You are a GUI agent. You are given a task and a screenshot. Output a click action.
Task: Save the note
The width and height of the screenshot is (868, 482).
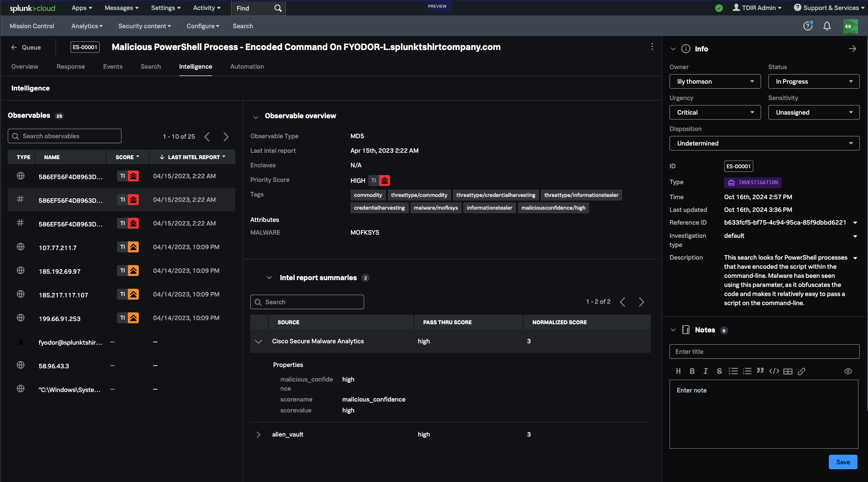coord(843,462)
